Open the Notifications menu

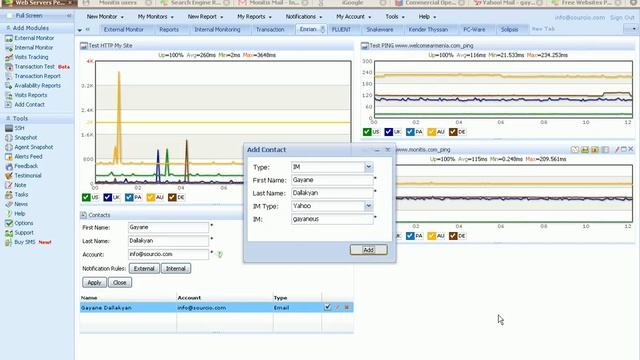pos(304,17)
